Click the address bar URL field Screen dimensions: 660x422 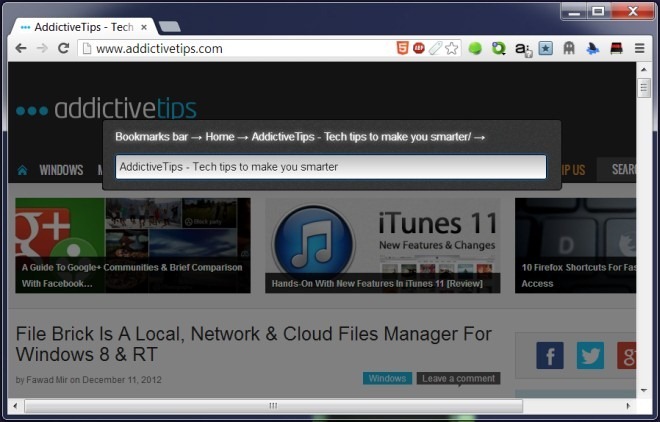(236, 48)
